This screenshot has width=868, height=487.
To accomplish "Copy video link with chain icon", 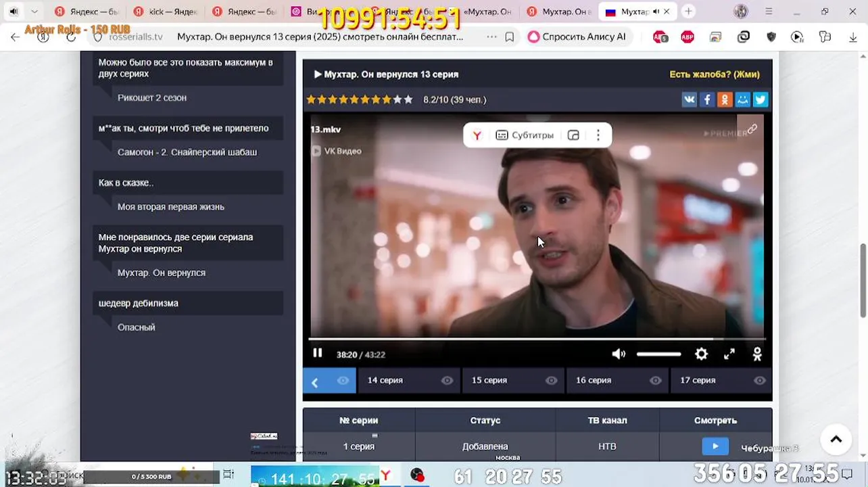I will [x=752, y=129].
